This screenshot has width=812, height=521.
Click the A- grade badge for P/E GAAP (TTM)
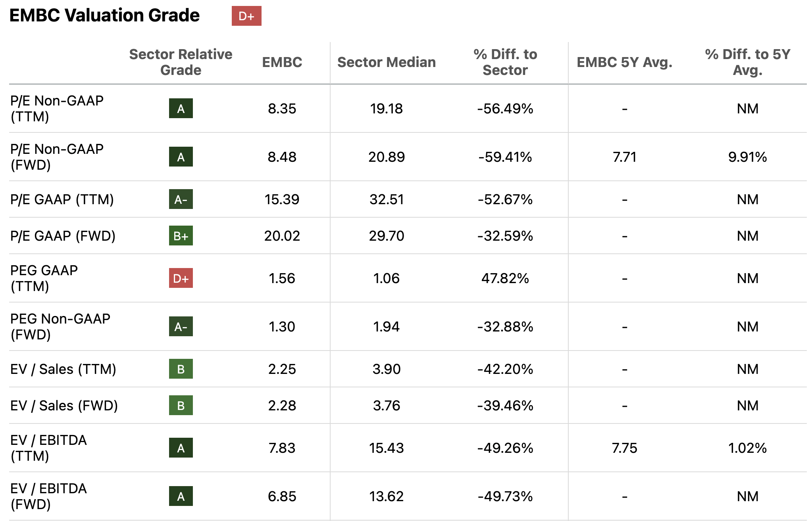(x=181, y=199)
